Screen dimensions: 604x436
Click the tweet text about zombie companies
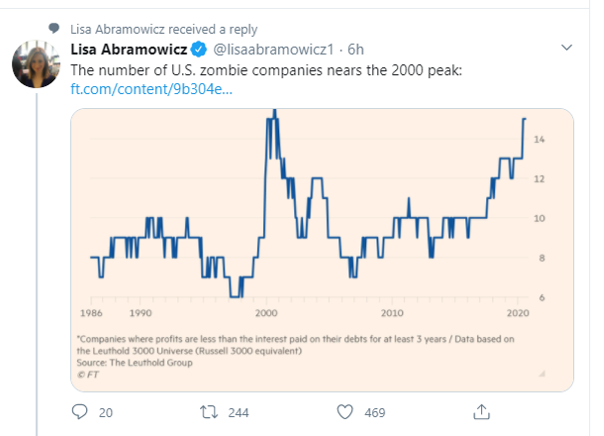tap(263, 70)
